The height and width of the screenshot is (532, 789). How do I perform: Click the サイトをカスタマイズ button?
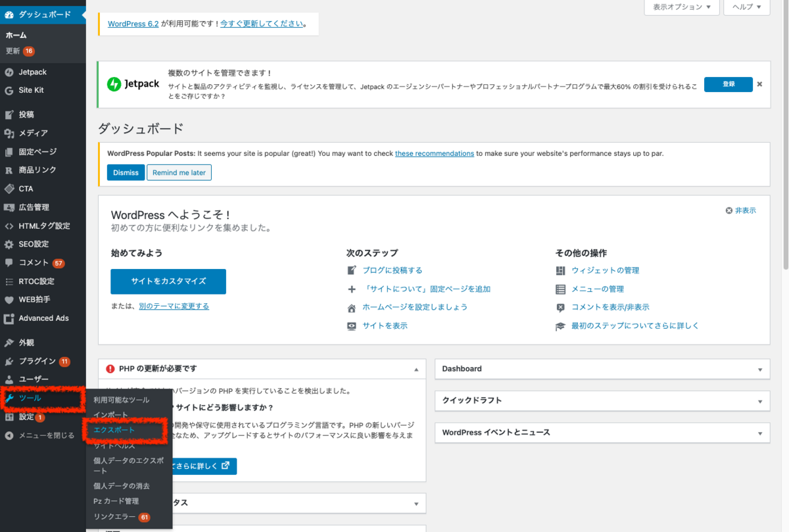tap(168, 281)
